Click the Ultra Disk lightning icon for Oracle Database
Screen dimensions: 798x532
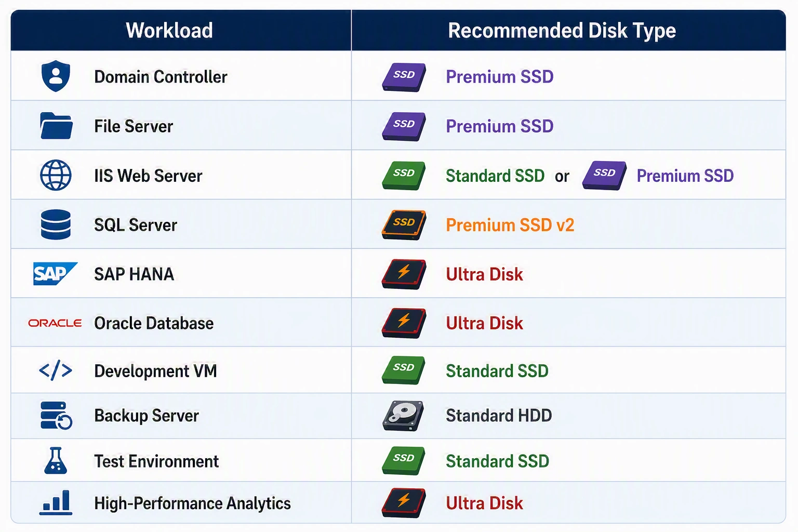point(404,323)
